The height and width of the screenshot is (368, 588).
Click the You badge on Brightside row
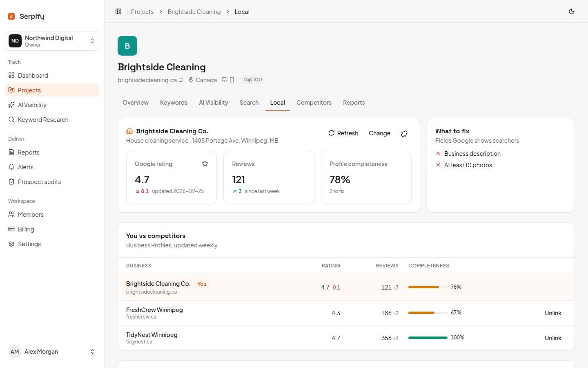[202, 284]
